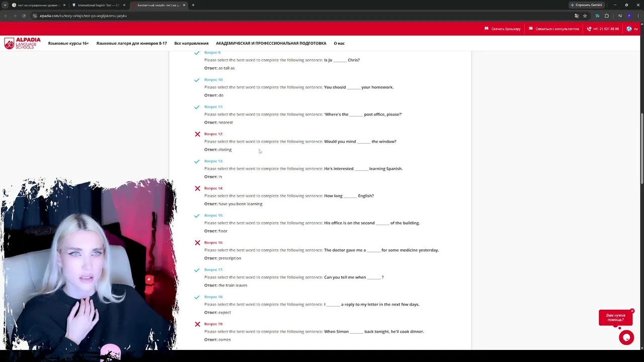Click the answer text 'as tall as'
This screenshot has height=362, width=644.
click(226, 68)
